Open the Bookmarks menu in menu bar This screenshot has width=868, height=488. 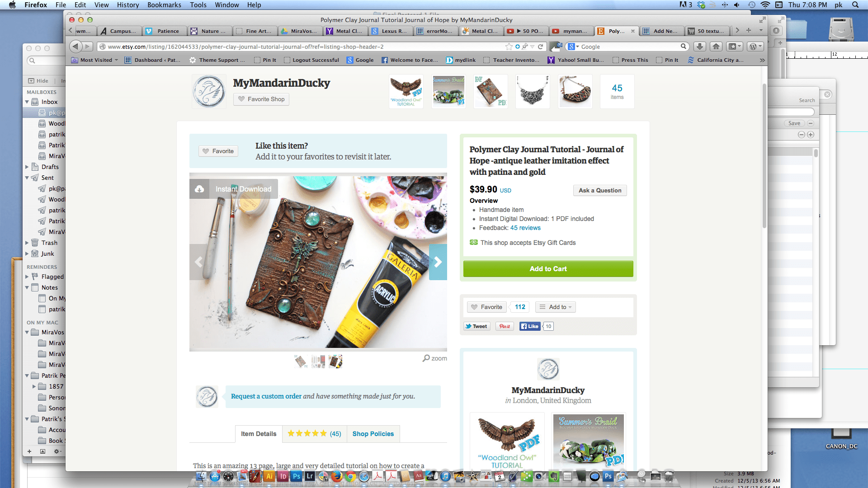coord(164,5)
